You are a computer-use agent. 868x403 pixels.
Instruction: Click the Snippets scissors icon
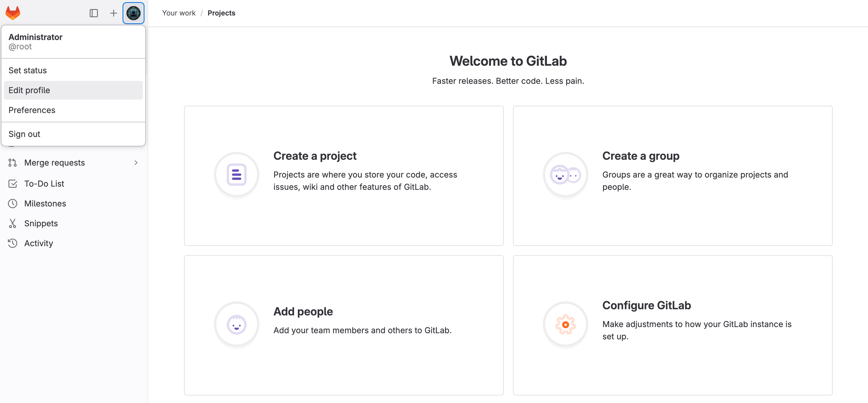pyautogui.click(x=13, y=223)
